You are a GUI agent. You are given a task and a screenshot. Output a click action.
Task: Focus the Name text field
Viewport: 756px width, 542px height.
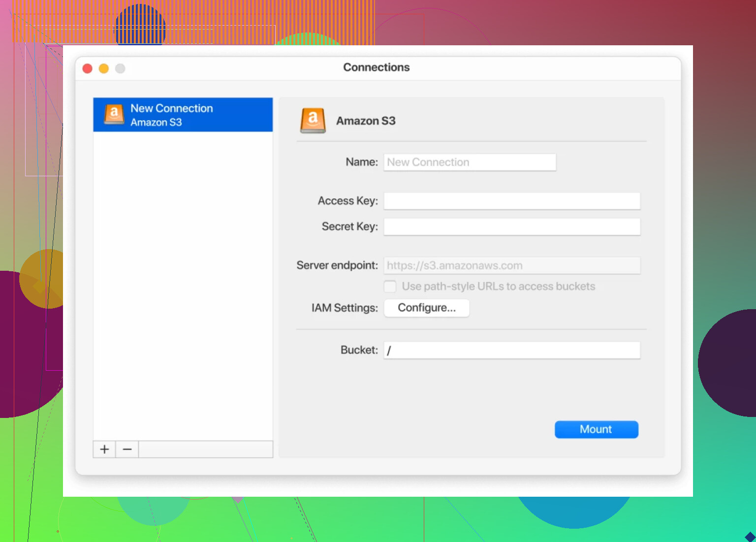[x=470, y=162]
